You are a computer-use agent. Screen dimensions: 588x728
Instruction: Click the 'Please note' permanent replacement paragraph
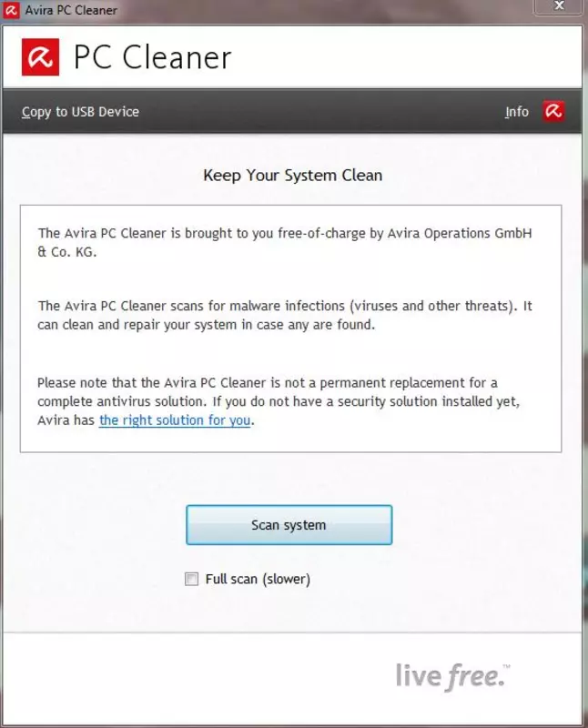279,401
